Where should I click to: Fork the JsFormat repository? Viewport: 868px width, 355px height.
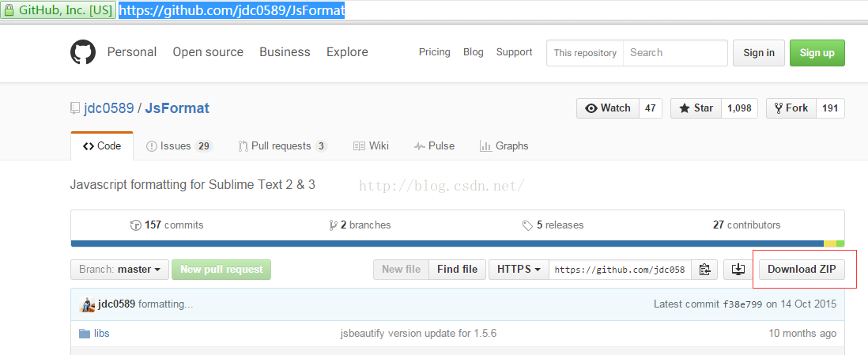coord(791,108)
